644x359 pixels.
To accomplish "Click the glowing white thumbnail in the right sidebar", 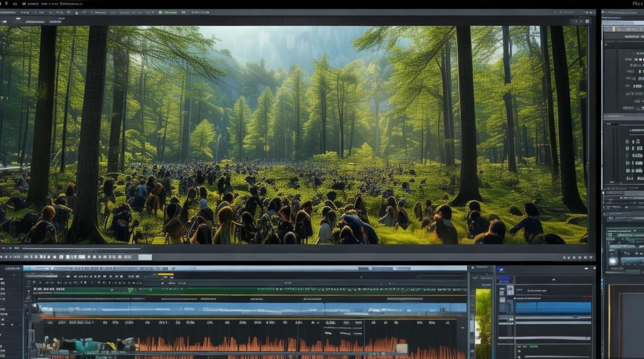I will tap(613, 261).
